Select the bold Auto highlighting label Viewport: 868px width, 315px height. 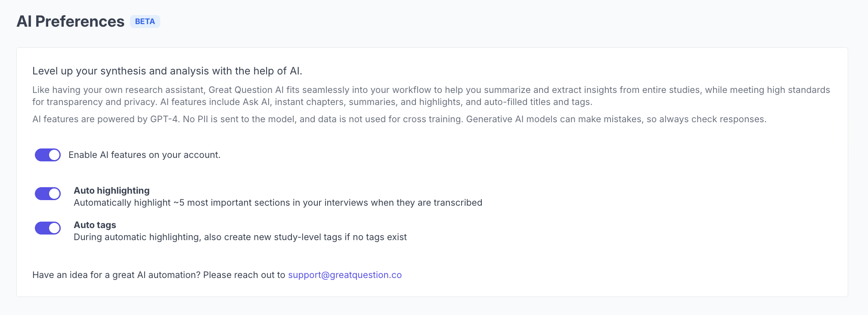pyautogui.click(x=112, y=191)
